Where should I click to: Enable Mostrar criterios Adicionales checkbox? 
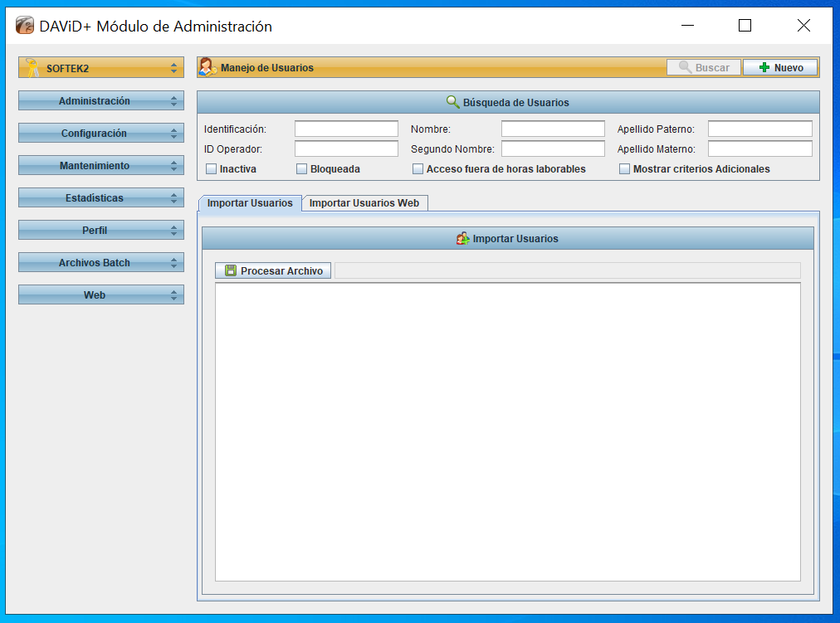point(624,169)
